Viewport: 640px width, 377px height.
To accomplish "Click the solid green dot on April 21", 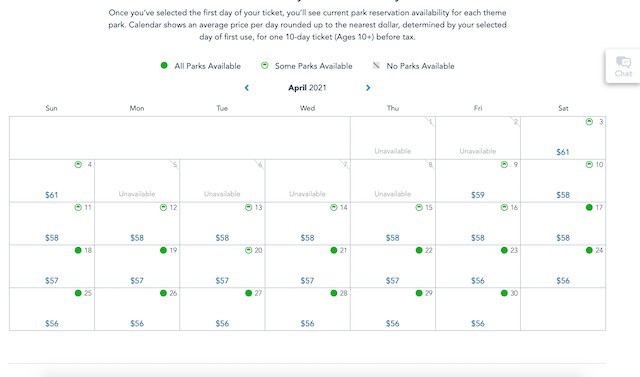I will click(333, 250).
